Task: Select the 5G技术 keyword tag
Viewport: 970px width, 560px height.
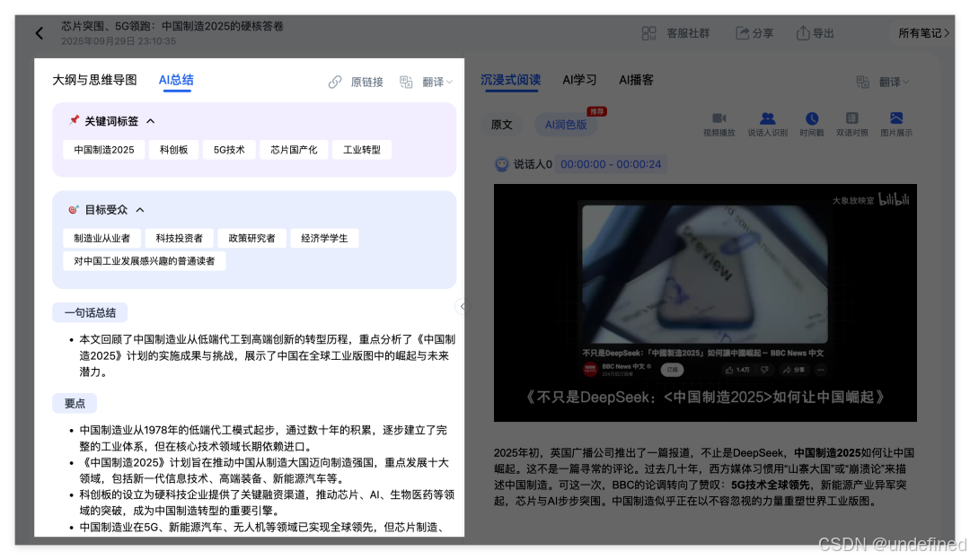Action: (229, 150)
